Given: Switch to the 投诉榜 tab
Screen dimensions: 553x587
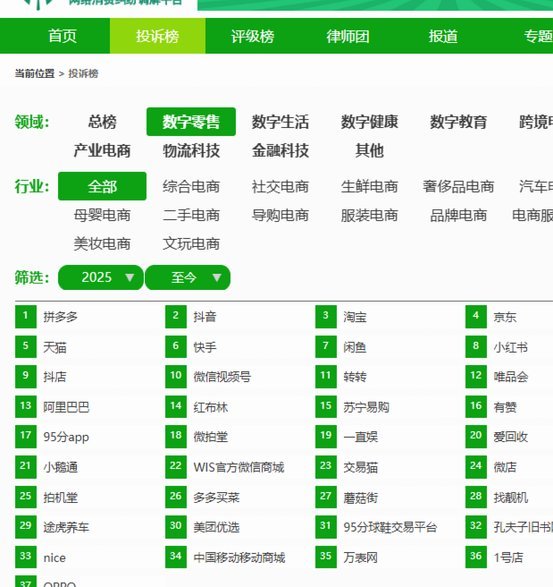Looking at the screenshot, I should coord(158,36).
